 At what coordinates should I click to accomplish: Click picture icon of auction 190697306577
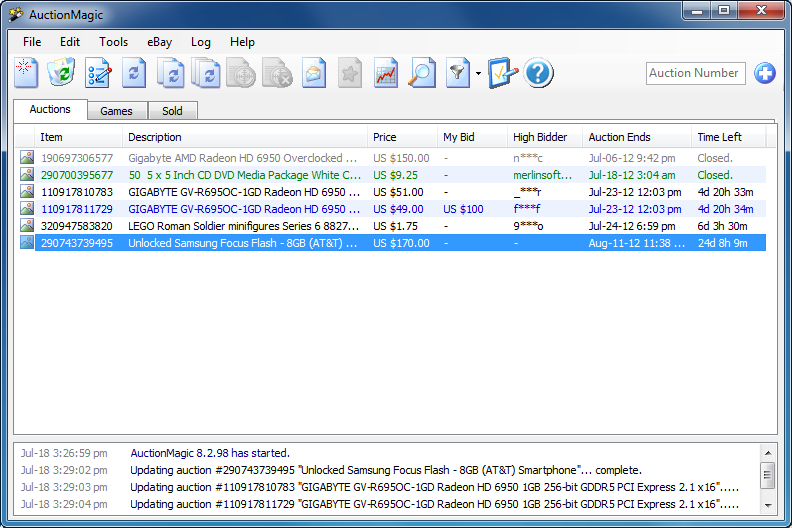(27, 158)
